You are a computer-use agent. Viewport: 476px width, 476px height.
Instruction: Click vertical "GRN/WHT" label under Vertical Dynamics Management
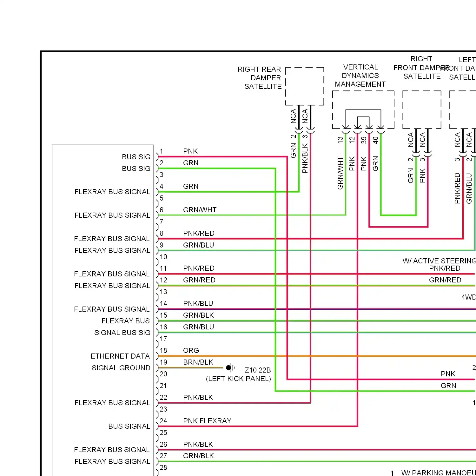tap(340, 173)
